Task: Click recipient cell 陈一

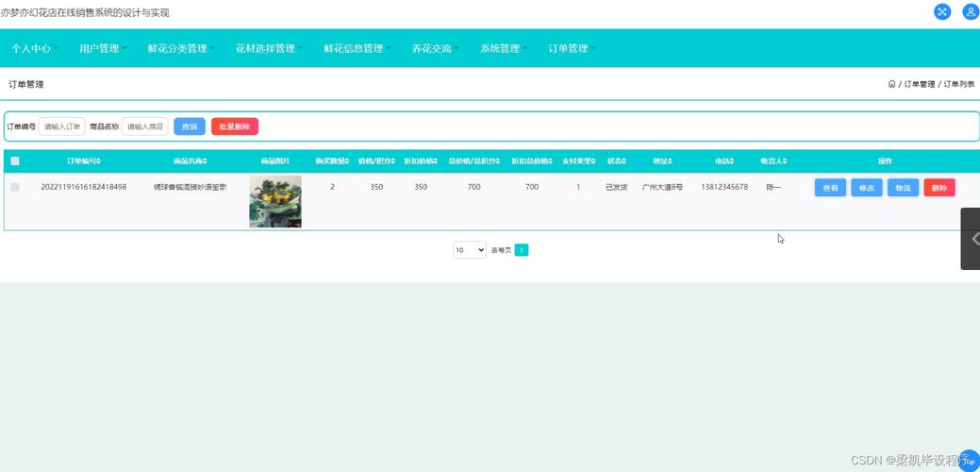Action: tap(773, 187)
